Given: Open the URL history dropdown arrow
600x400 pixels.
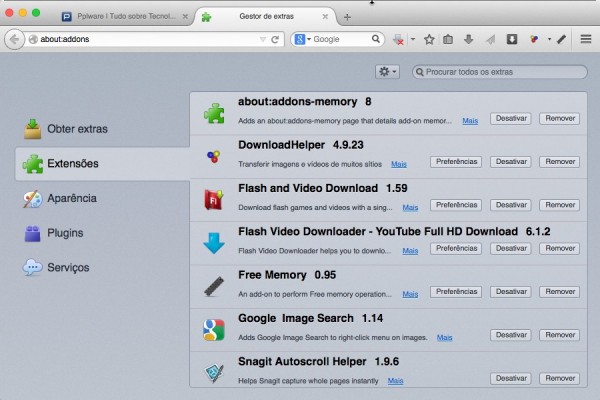Looking at the screenshot, I should (262, 39).
